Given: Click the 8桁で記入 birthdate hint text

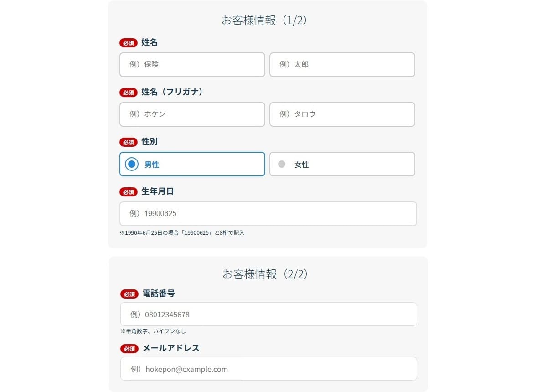Looking at the screenshot, I should (182, 233).
